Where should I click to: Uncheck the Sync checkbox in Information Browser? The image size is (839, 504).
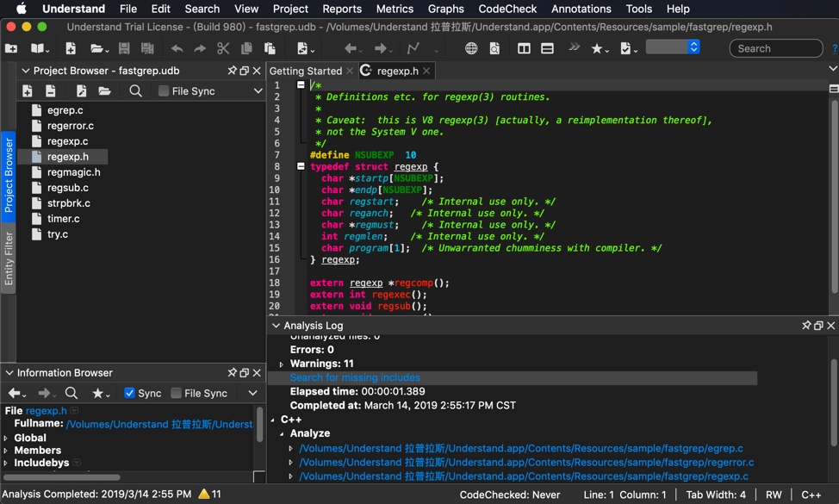coord(130,394)
